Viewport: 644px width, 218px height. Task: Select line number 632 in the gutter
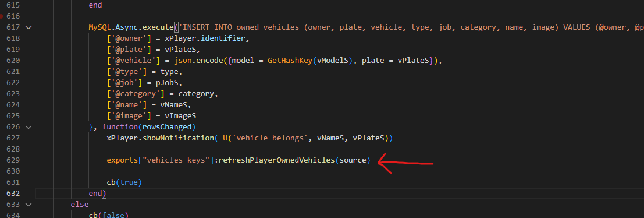[13, 194]
